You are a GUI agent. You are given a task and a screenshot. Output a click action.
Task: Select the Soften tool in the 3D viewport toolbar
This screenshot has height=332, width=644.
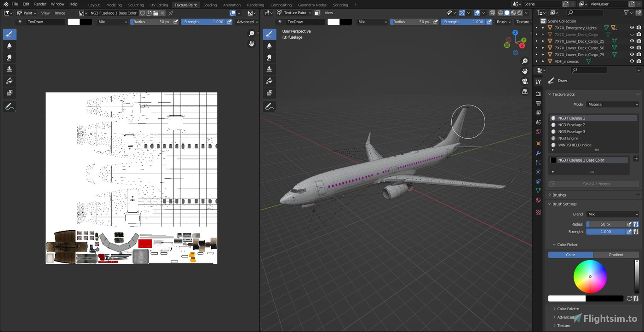(270, 46)
